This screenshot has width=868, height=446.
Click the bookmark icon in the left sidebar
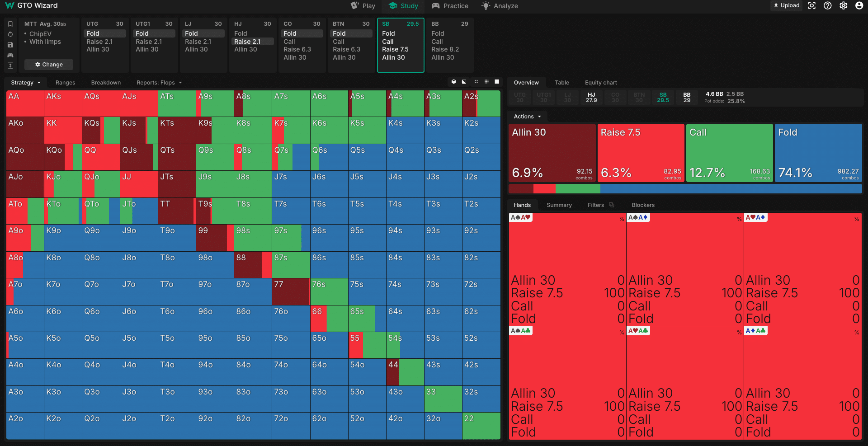click(10, 24)
